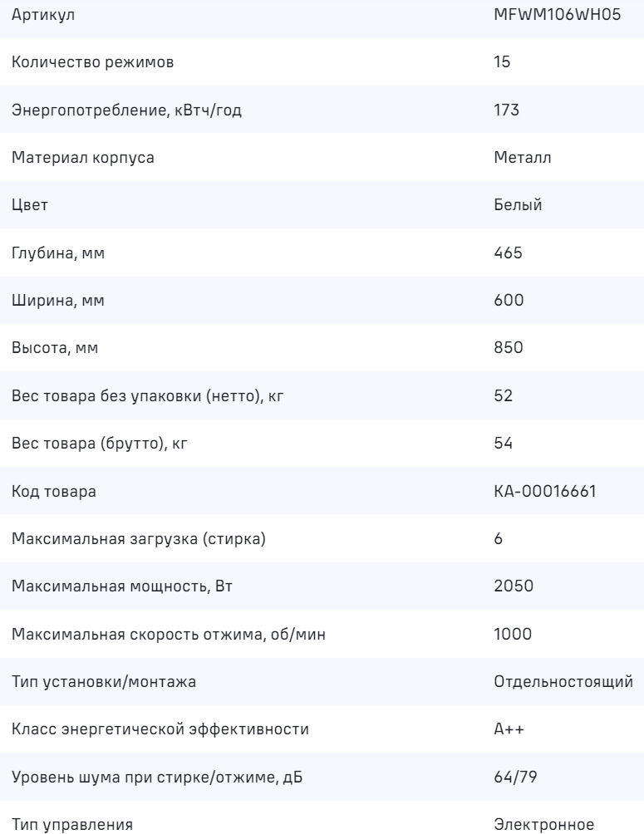This screenshot has height=834, width=644.
Task: Click the 'Максимальная загрузка (стирка)' label
Action: point(139,538)
